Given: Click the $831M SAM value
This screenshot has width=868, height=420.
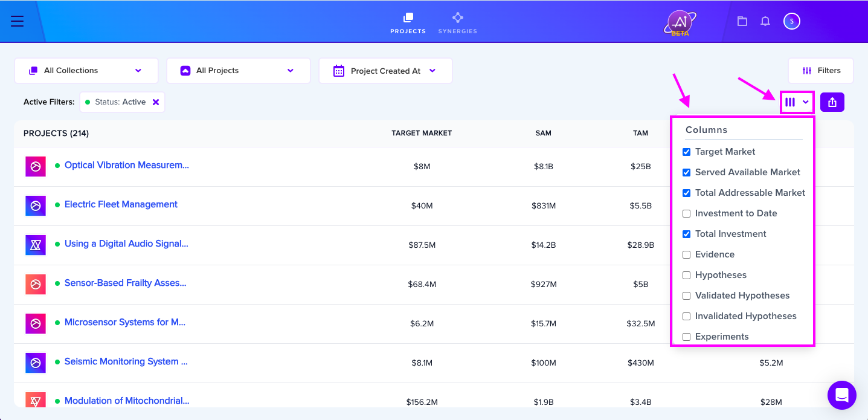Looking at the screenshot, I should pos(544,205).
